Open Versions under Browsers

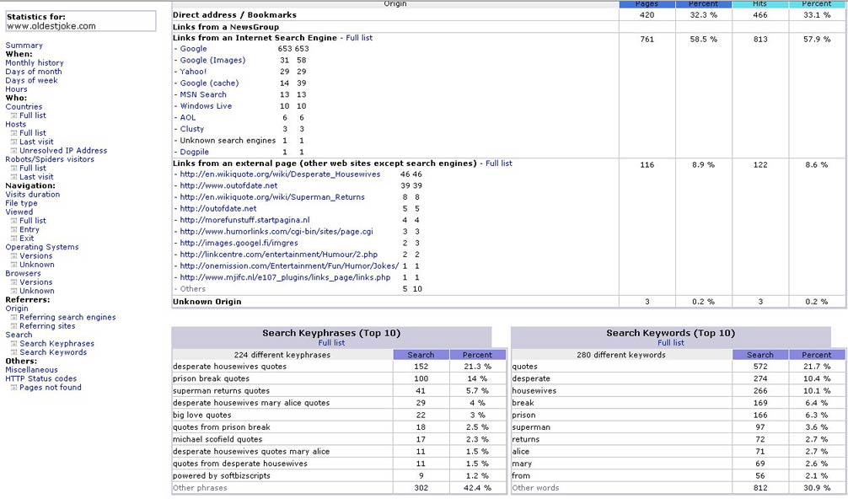pos(35,282)
